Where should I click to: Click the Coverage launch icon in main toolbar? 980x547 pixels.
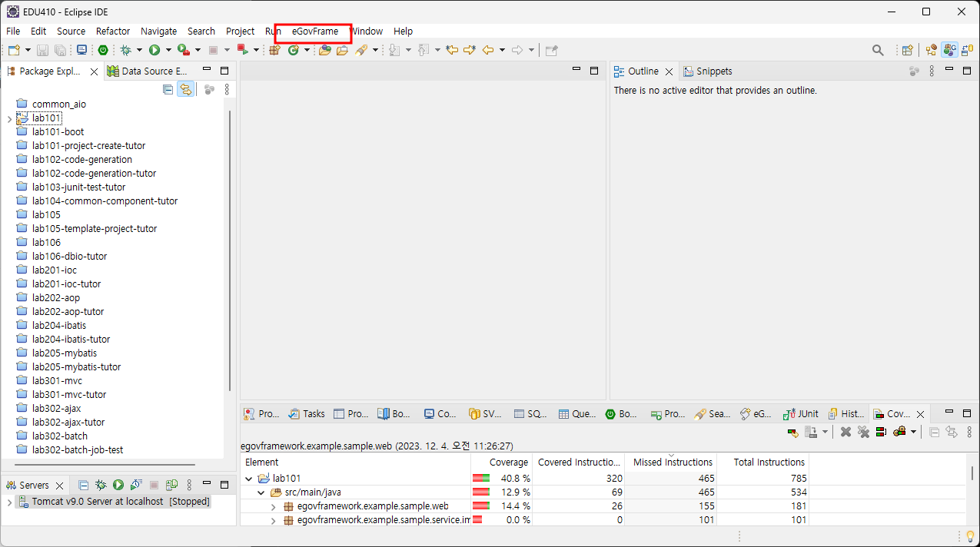click(x=184, y=50)
